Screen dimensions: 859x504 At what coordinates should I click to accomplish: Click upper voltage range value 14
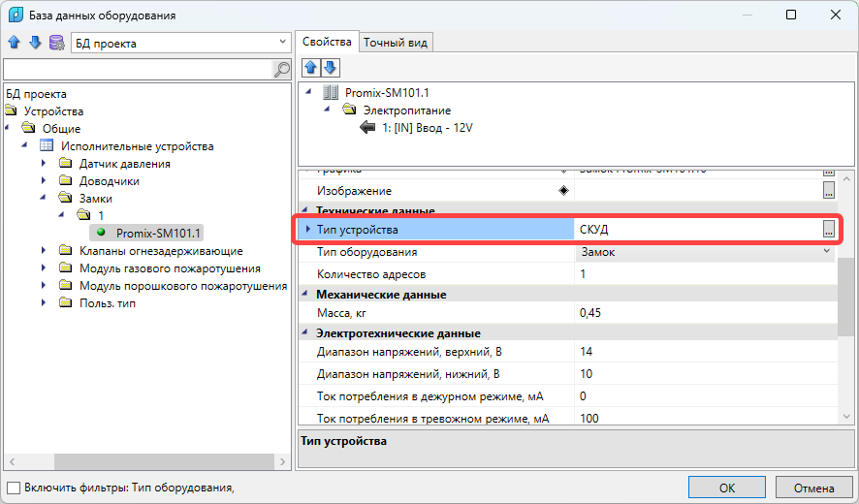pos(587,352)
